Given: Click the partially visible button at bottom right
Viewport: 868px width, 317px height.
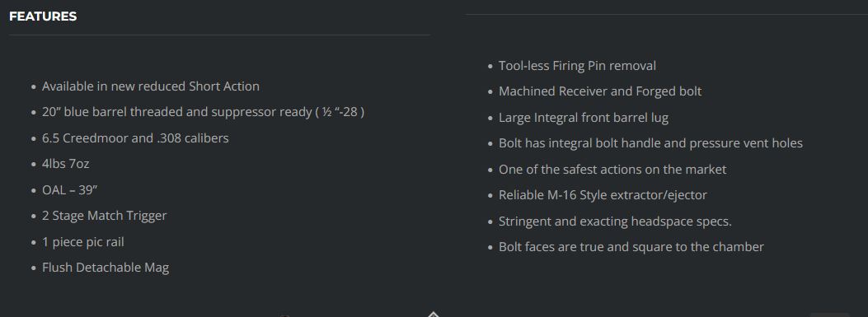Looking at the screenshot, I should pos(829,315).
